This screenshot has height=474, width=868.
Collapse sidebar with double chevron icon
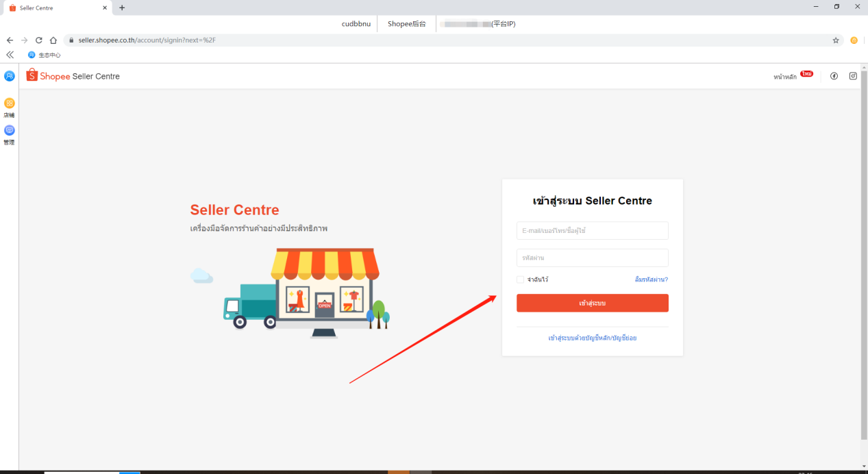pyautogui.click(x=10, y=55)
